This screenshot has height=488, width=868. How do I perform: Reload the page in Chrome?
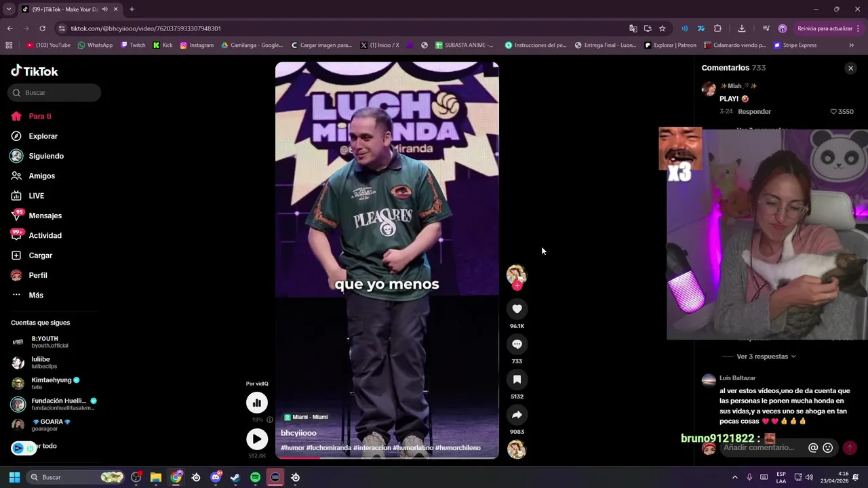(x=42, y=28)
